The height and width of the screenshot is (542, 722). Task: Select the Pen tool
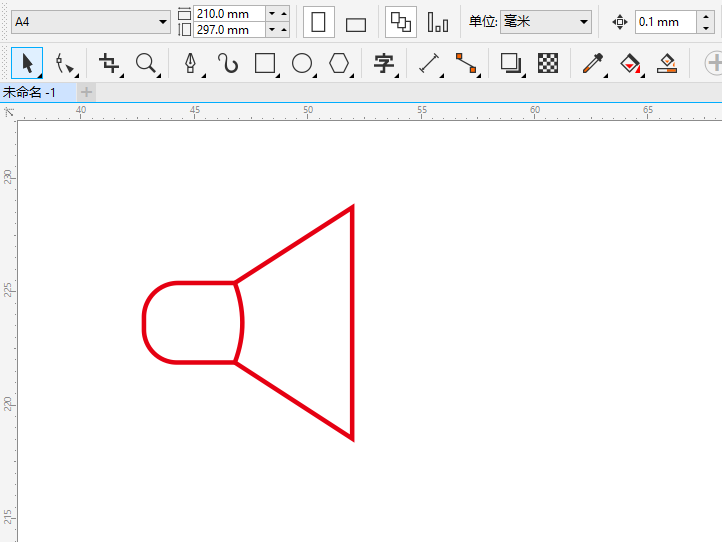(x=191, y=64)
